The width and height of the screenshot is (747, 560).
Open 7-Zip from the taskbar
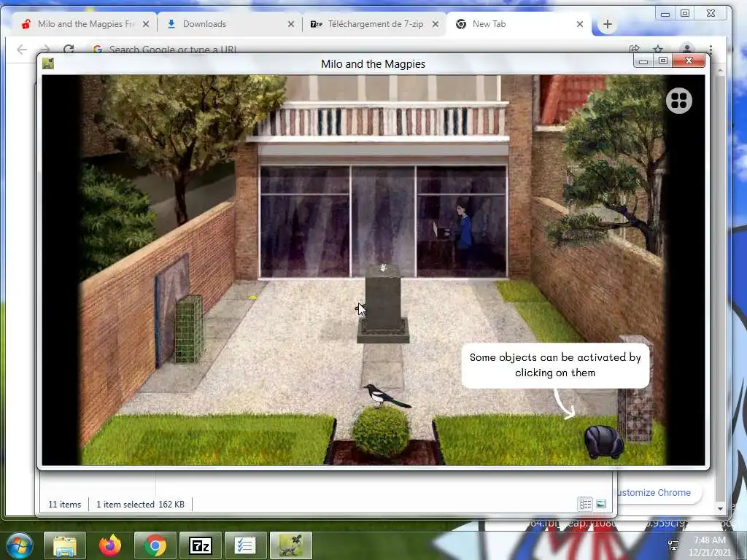[201, 545]
